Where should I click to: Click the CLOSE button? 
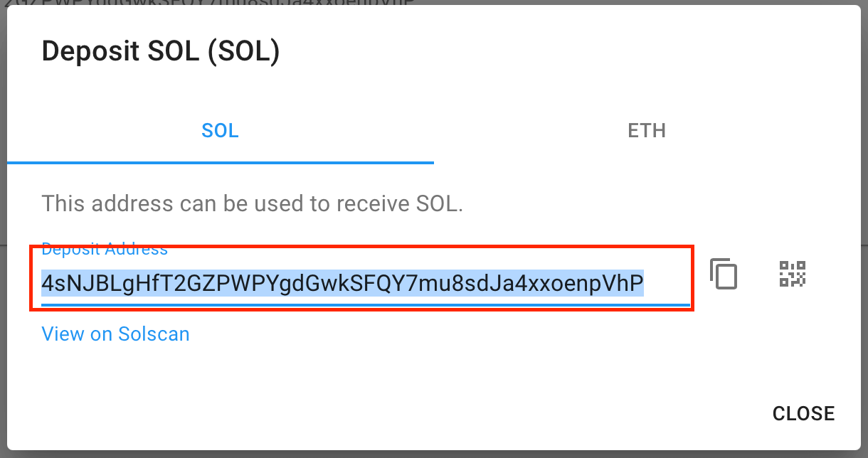coord(803,413)
